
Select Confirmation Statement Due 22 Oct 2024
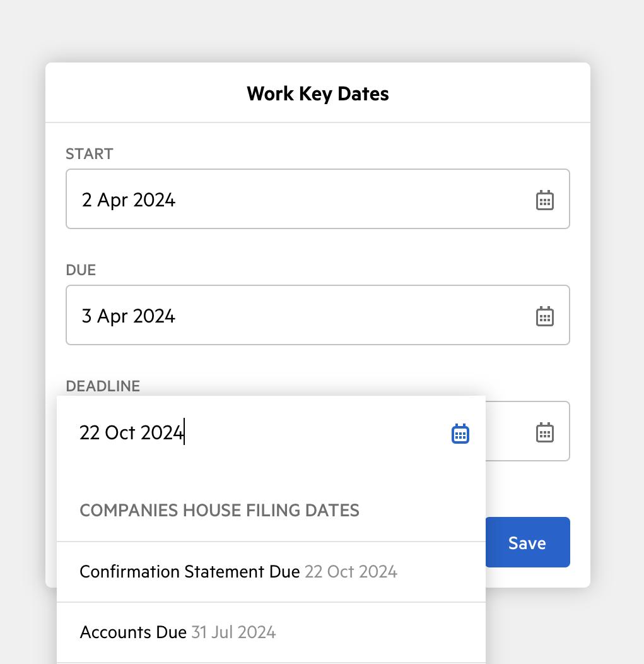click(238, 572)
